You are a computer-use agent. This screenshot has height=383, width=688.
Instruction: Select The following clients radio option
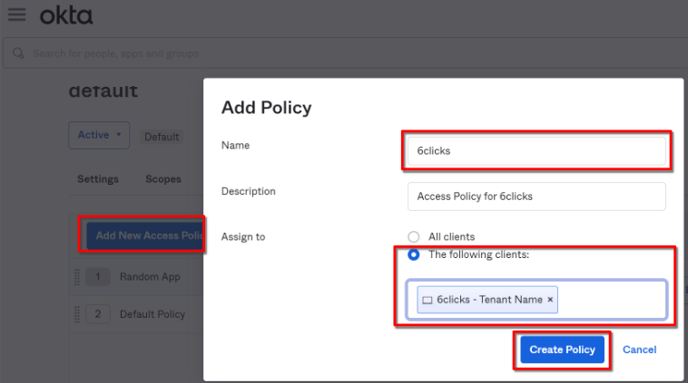click(x=413, y=254)
